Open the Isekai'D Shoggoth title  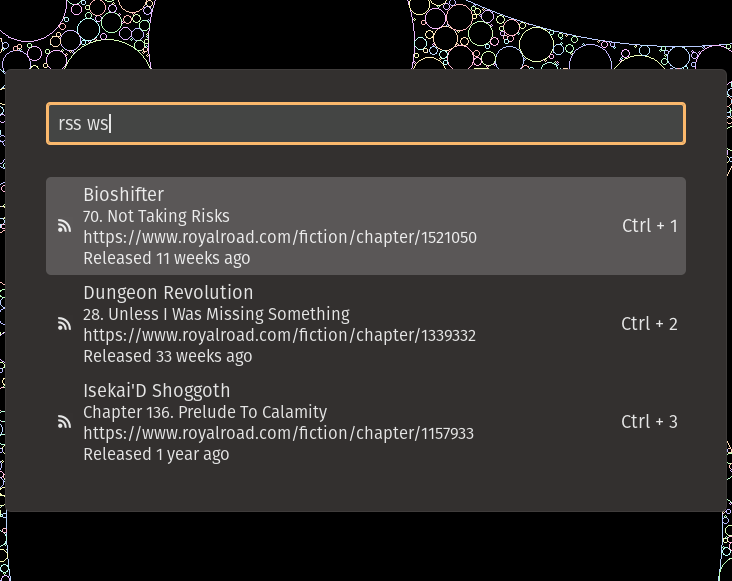(156, 391)
